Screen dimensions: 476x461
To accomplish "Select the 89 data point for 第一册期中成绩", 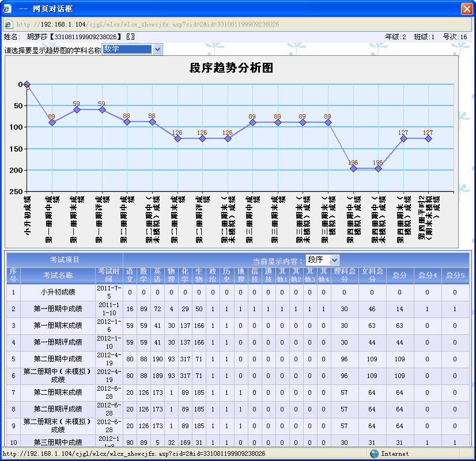I will [x=52, y=122].
